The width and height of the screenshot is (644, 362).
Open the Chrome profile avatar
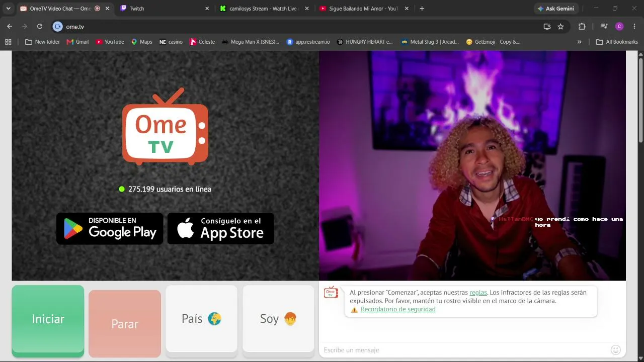pos(619,27)
